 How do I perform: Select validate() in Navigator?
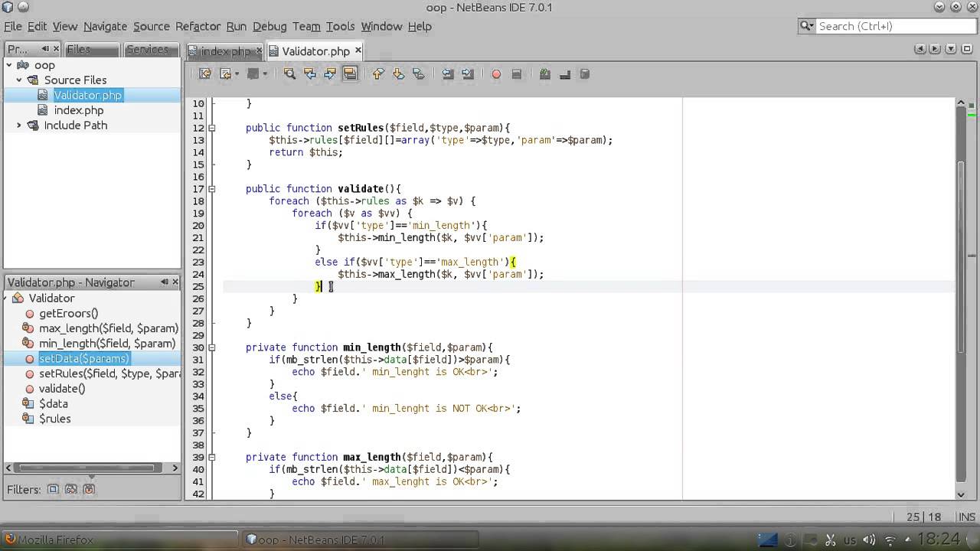(62, 389)
